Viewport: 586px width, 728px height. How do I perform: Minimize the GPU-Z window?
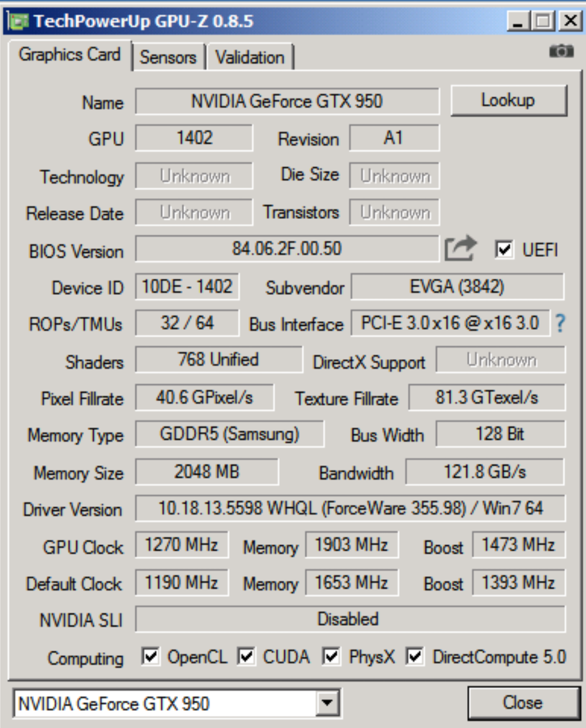point(518,21)
